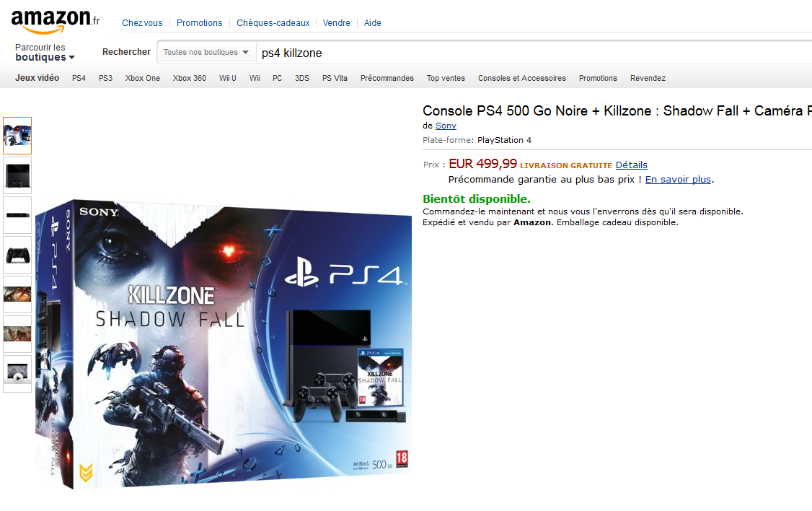Open Consoles et Accessoires section
This screenshot has height=511, width=812.
coord(521,78)
